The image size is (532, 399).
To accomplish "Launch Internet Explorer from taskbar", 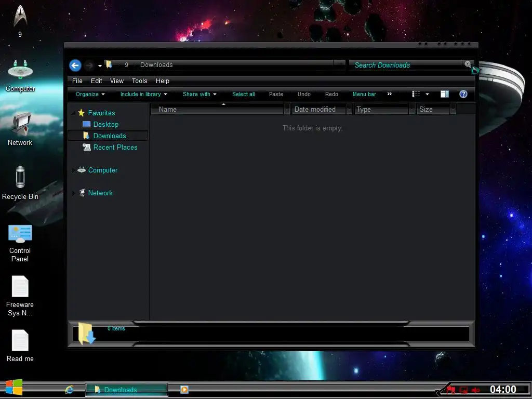I will point(69,390).
